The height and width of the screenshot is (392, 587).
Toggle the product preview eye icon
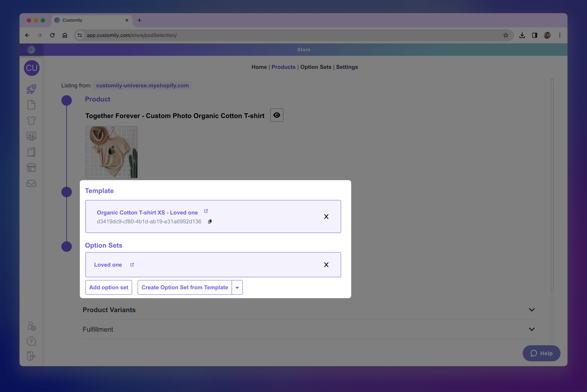(x=276, y=115)
